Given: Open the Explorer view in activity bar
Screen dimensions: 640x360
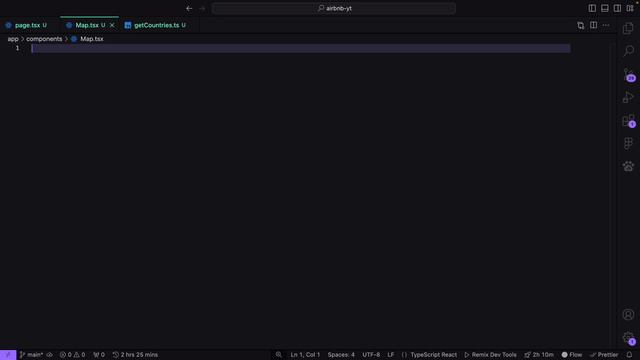Looking at the screenshot, I should (x=628, y=28).
